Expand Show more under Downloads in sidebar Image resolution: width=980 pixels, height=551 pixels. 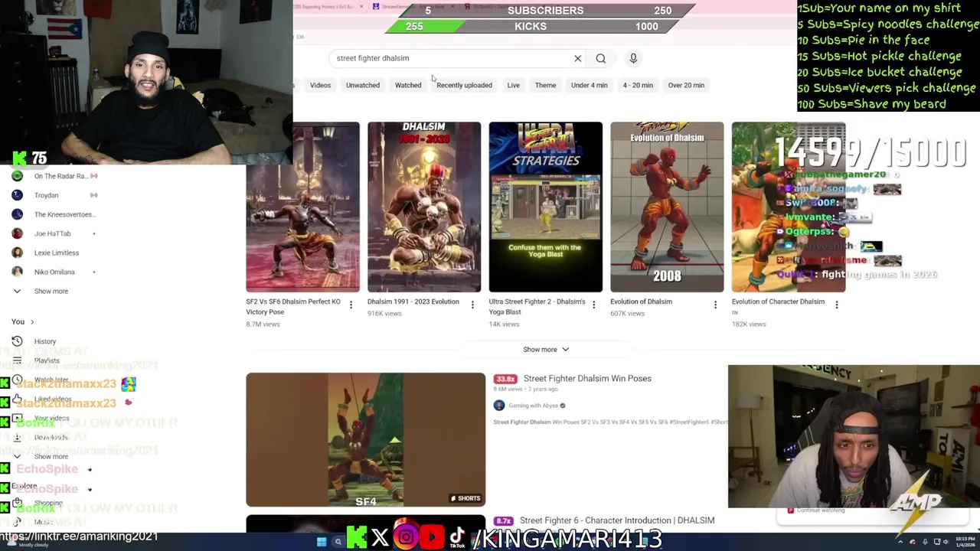17,456
